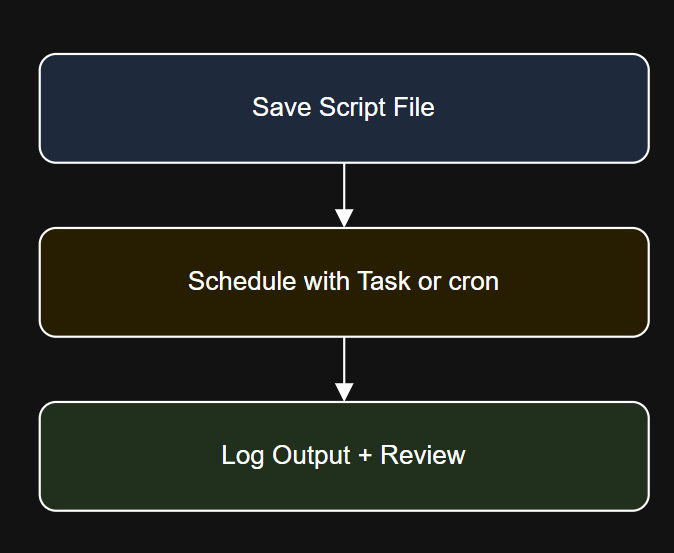Click the word "Review" in the green node

pos(423,455)
